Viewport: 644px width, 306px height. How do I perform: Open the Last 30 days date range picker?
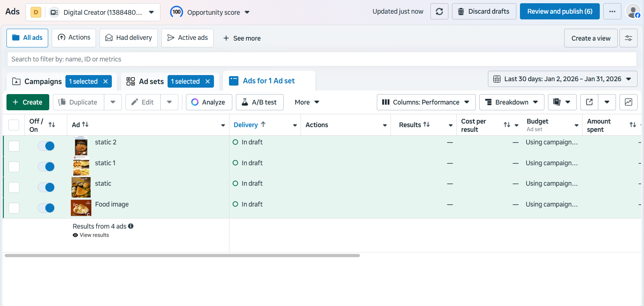(x=562, y=79)
